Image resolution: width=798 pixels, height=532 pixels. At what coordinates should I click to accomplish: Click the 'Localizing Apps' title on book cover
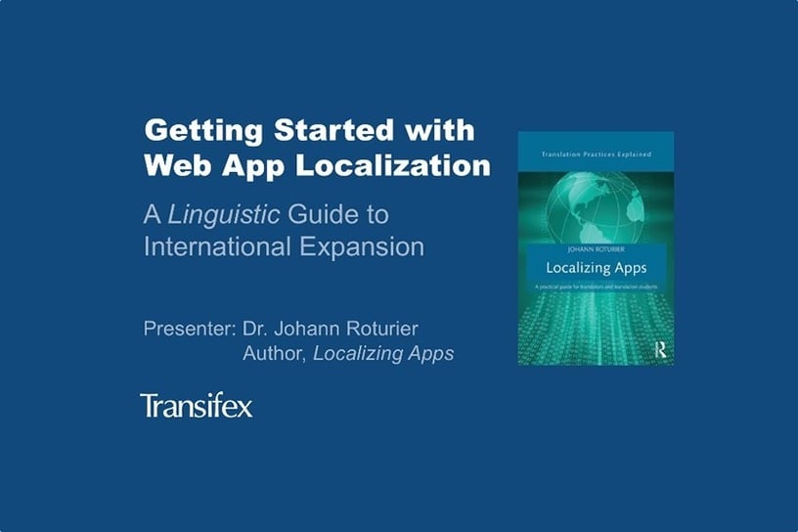596,268
